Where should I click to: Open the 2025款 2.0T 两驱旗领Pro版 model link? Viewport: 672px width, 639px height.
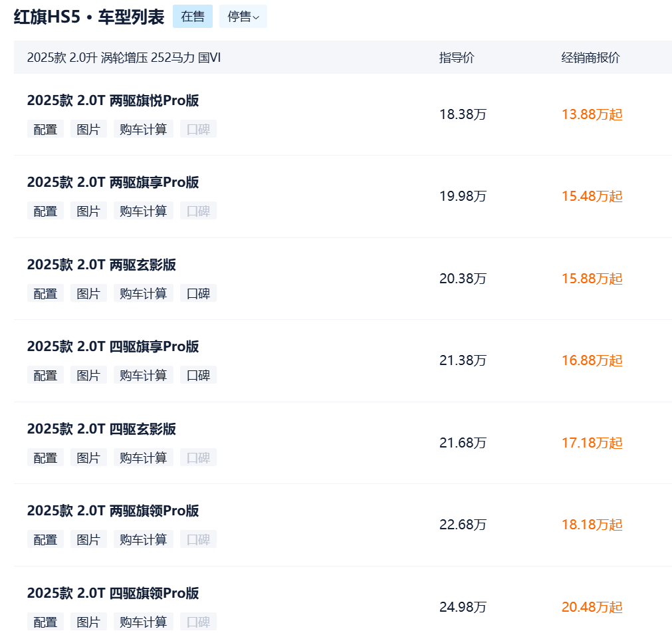click(113, 511)
